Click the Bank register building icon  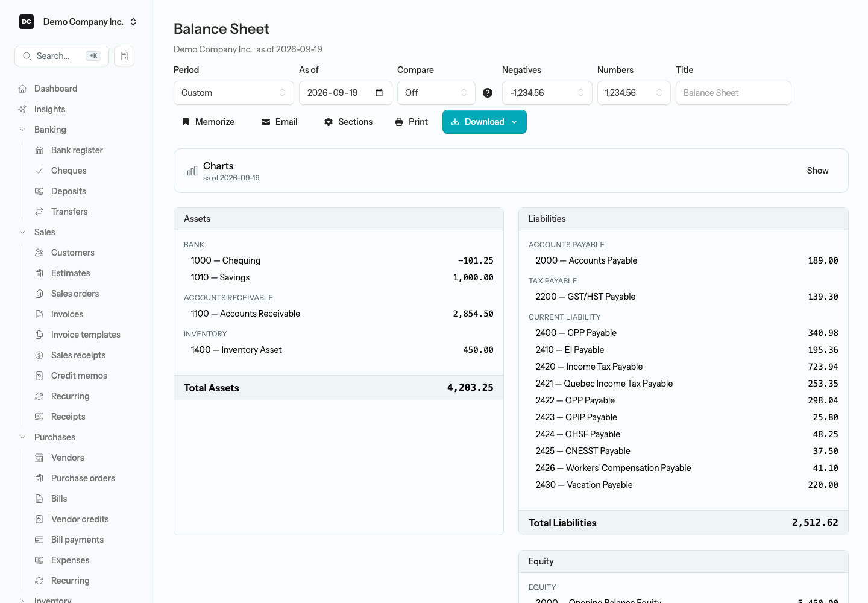(x=39, y=150)
